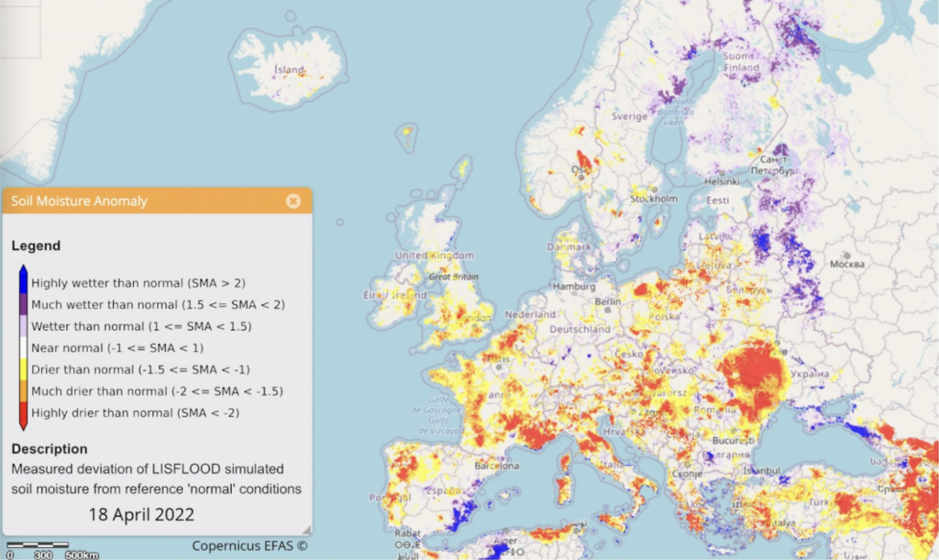Click the blue highly wetter legend swatch
The image size is (939, 560).
point(21,282)
